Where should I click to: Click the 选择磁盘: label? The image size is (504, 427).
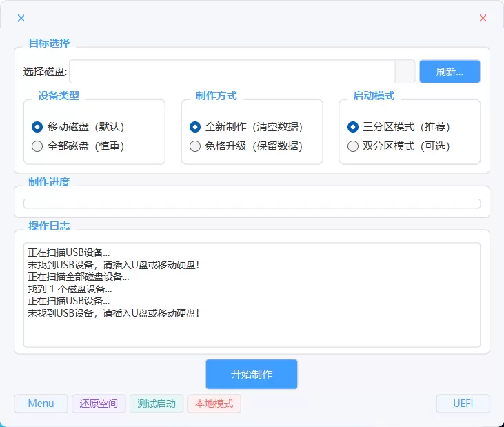45,71
